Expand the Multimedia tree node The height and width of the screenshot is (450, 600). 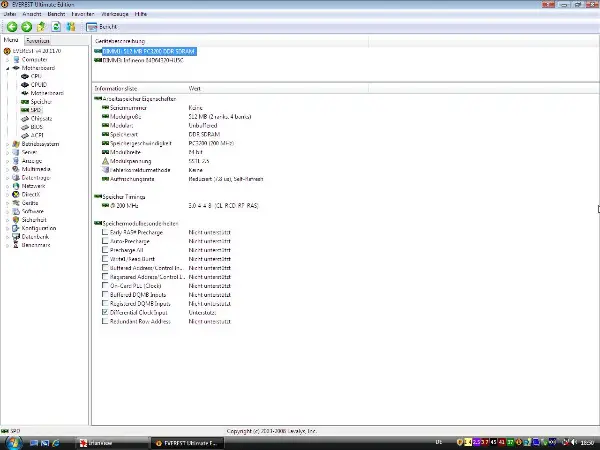click(8, 169)
